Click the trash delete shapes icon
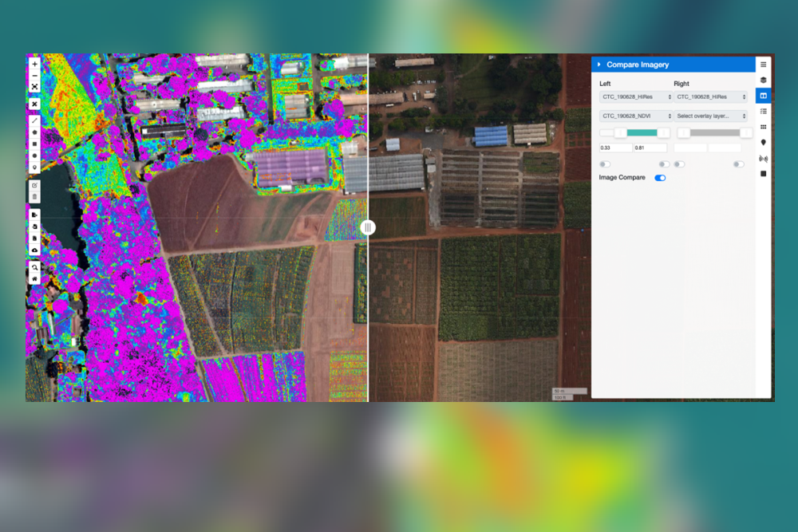Image resolution: width=798 pixels, height=532 pixels. pyautogui.click(x=34, y=196)
